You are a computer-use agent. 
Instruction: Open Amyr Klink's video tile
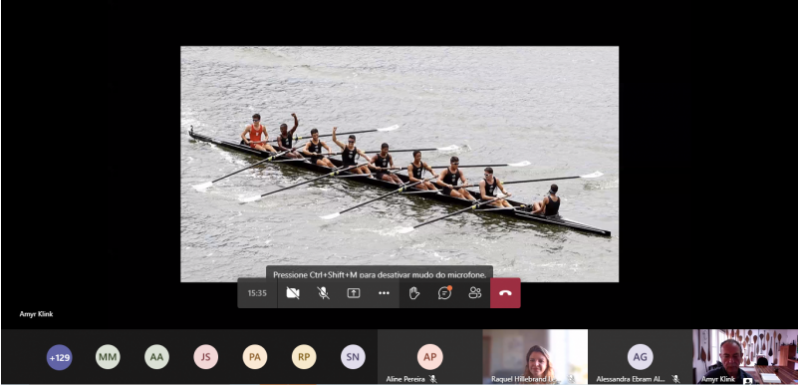745,356
